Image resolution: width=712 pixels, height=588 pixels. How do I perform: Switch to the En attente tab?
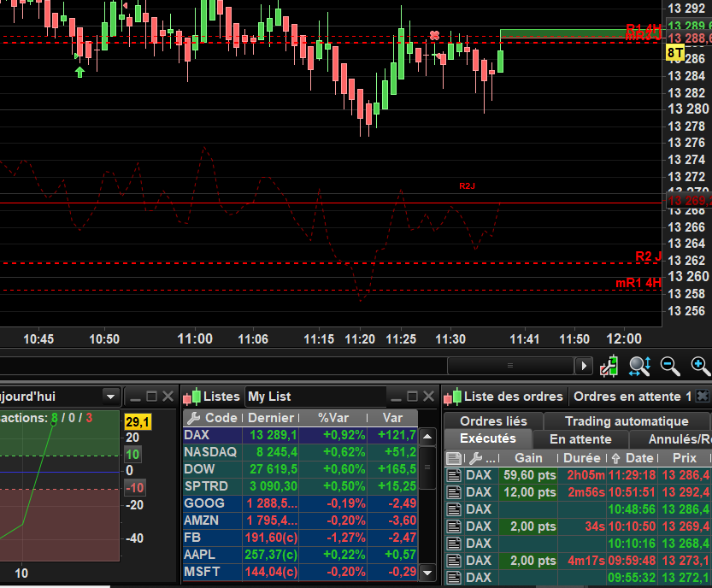tap(580, 439)
